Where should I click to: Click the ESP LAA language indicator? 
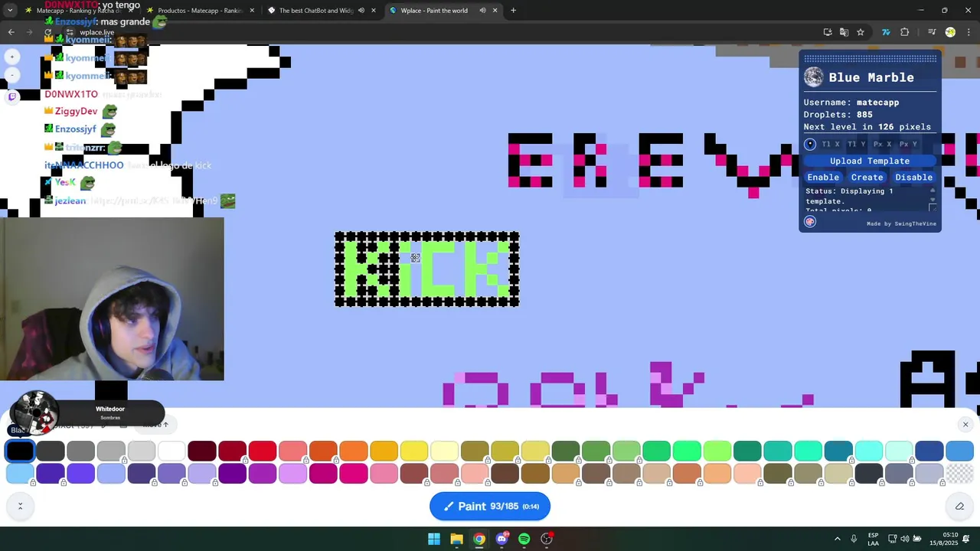874,539
